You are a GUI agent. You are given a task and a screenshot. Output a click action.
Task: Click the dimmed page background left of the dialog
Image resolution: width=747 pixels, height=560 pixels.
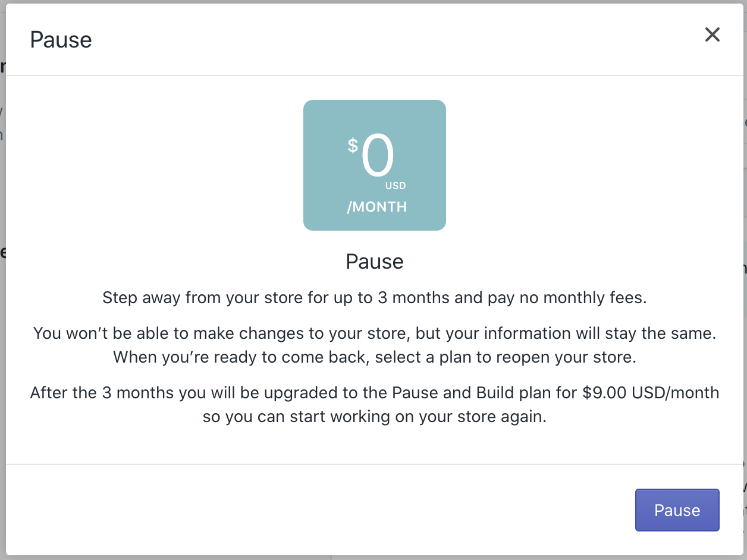2,357
